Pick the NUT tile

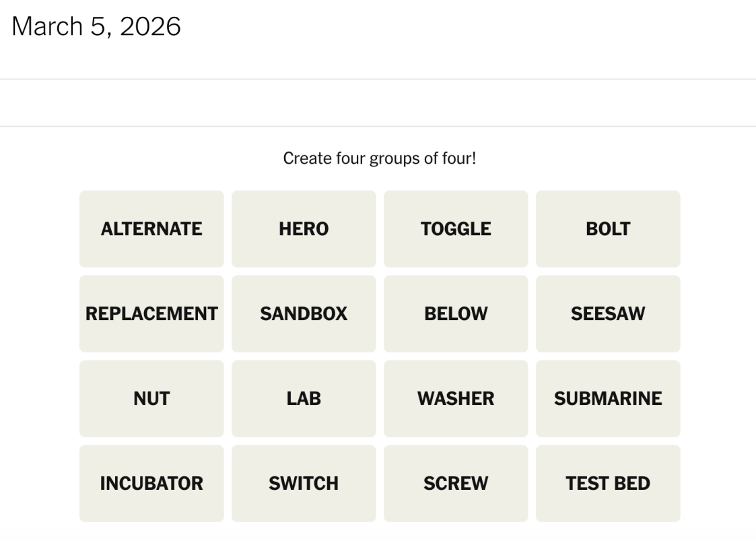point(151,398)
